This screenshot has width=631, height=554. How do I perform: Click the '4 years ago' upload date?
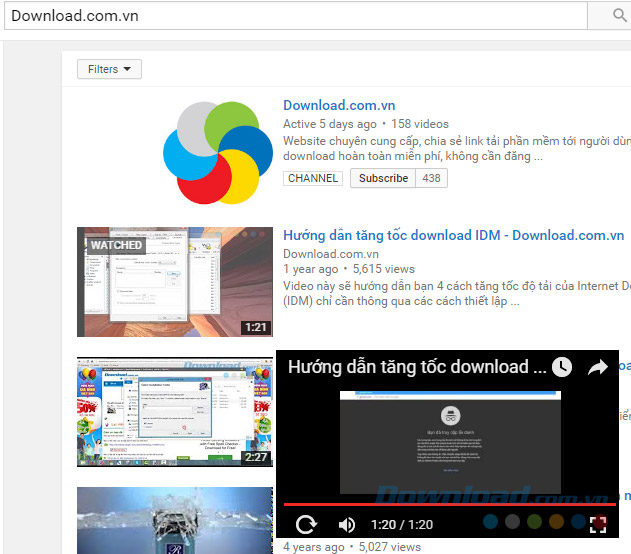(314, 547)
